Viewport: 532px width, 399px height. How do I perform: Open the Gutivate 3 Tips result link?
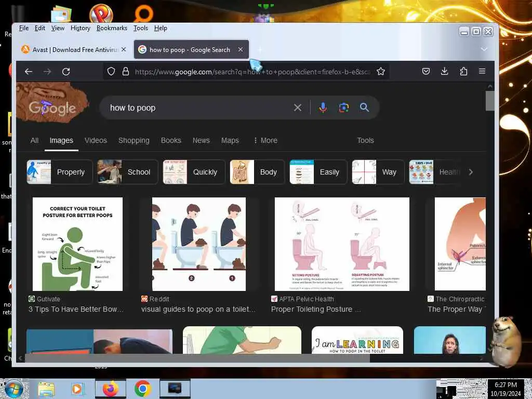(x=76, y=309)
